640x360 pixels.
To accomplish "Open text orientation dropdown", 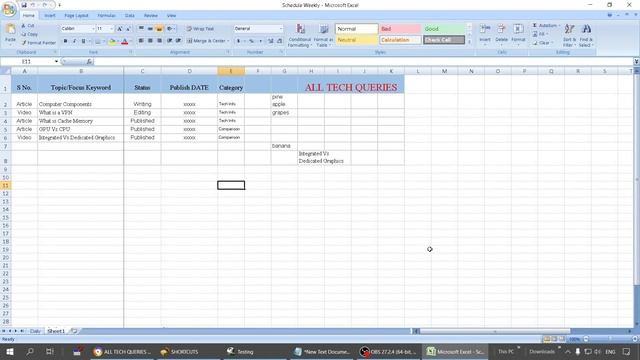I will click(171, 29).
